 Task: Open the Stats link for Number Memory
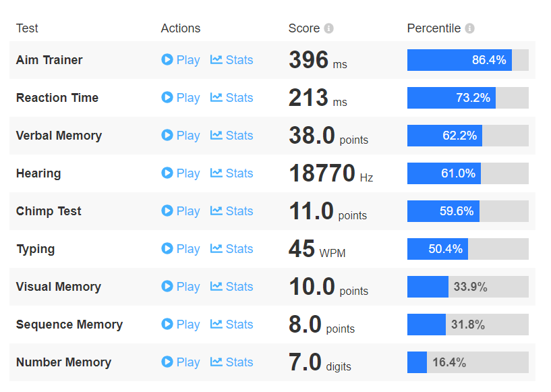pos(239,362)
